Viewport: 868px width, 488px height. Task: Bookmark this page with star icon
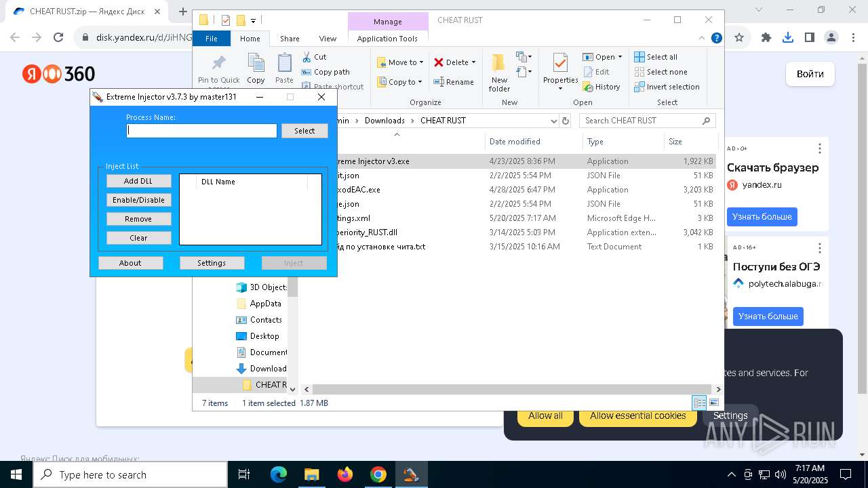tap(739, 38)
